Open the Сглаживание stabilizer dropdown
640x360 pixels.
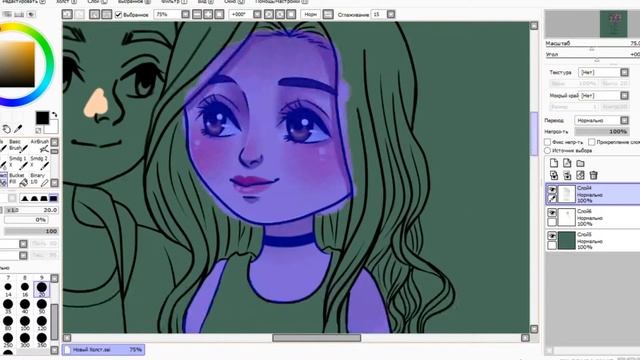pos(391,14)
